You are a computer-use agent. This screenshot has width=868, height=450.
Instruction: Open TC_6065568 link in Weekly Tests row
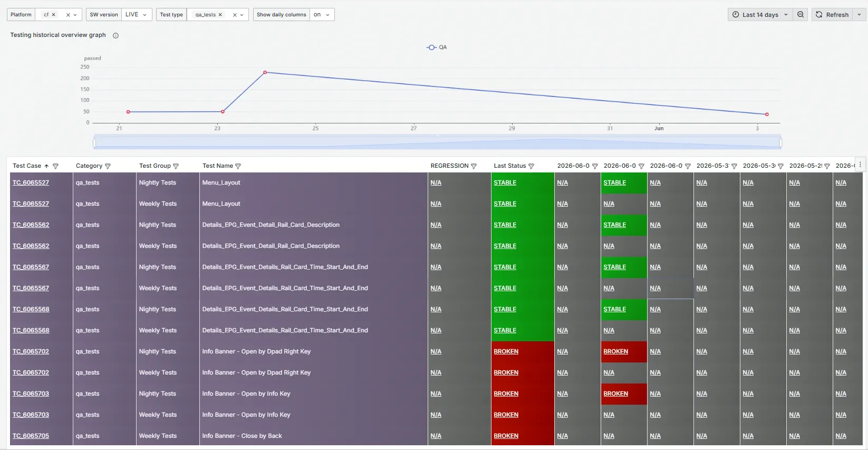point(31,330)
